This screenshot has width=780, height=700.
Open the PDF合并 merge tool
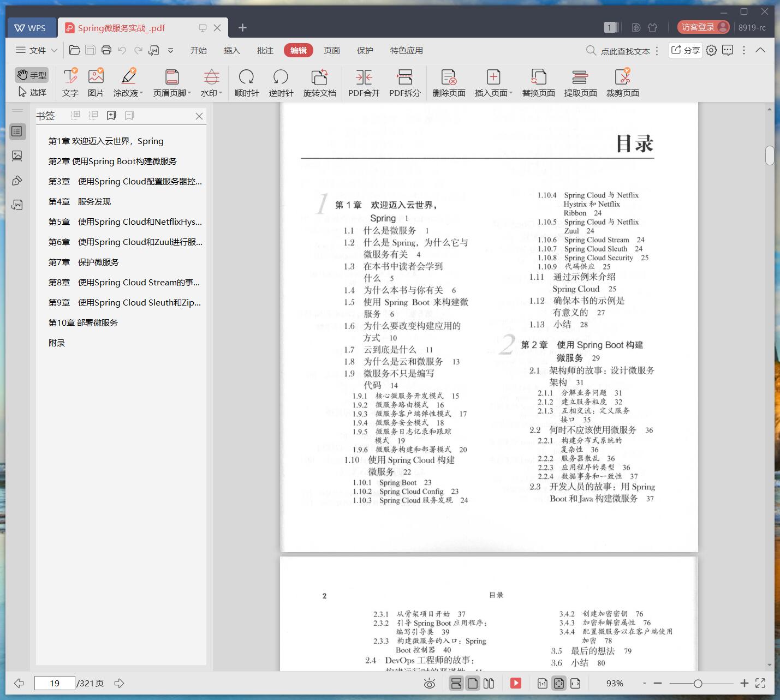click(364, 82)
